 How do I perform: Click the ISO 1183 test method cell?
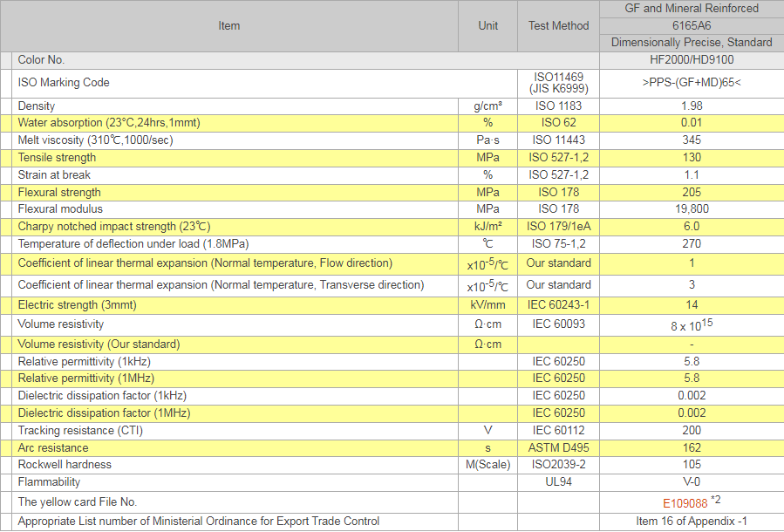tap(558, 106)
